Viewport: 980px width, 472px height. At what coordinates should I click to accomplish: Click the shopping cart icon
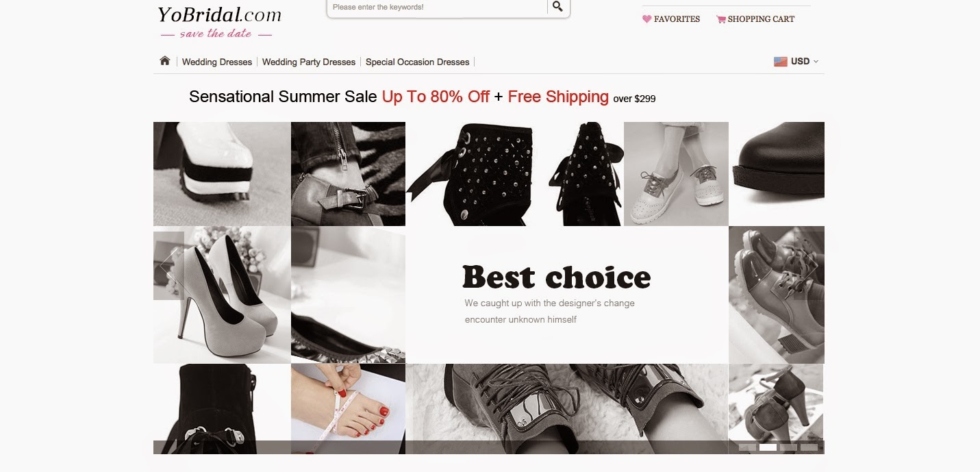click(x=720, y=19)
